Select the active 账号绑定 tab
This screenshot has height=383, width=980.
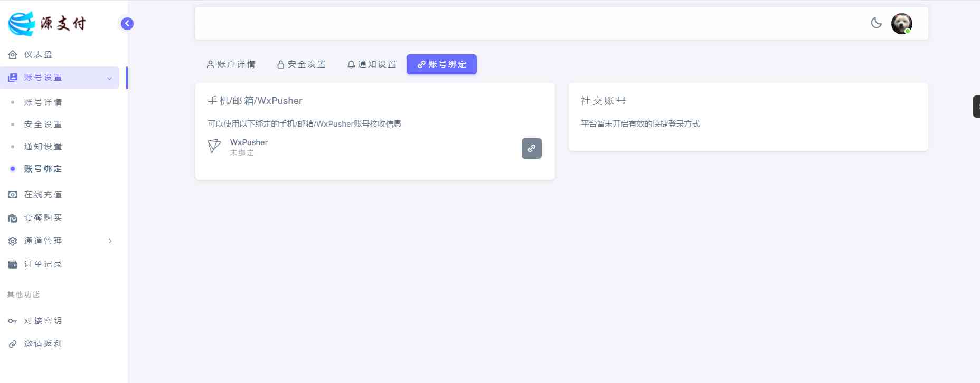[441, 64]
